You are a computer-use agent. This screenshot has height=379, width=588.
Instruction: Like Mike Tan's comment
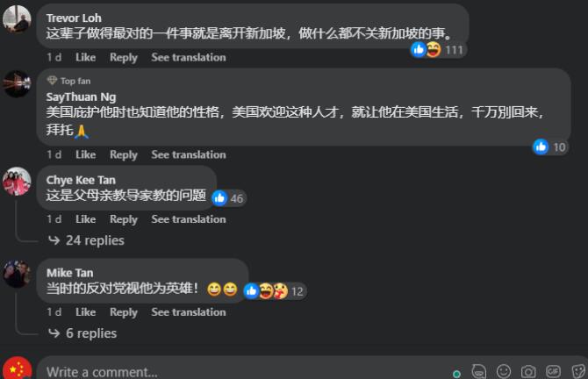[85, 312]
